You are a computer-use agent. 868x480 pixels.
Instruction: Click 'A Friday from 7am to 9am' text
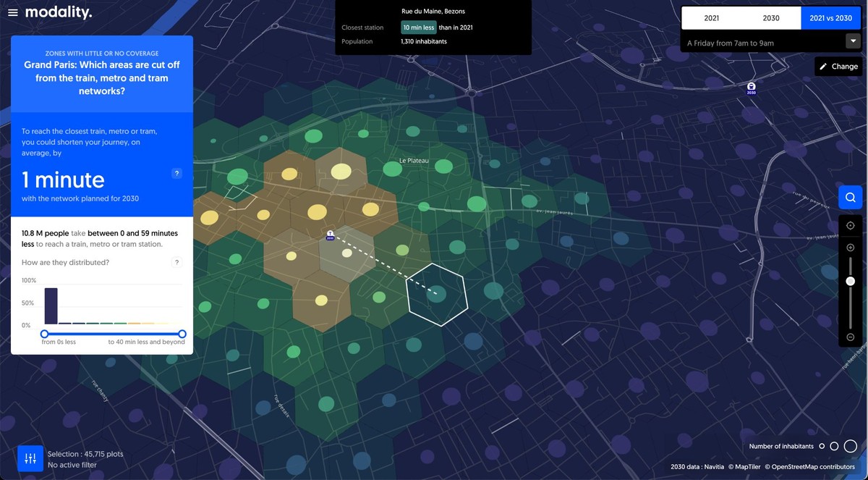point(731,43)
